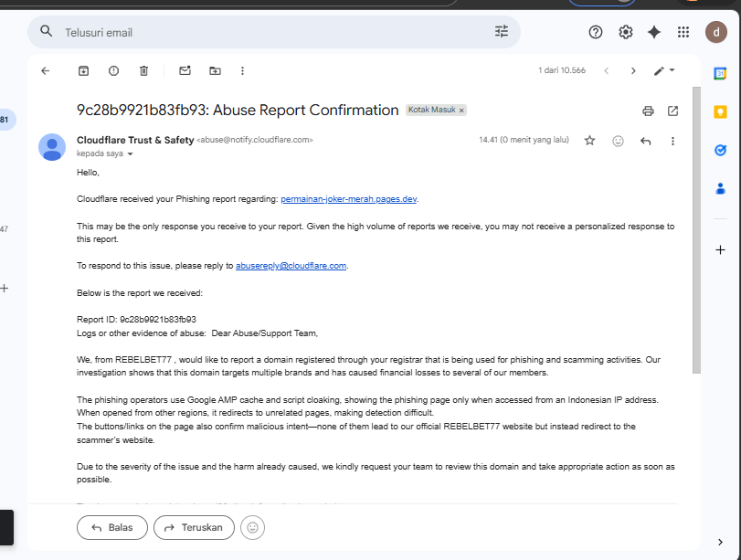
Task: Expand recipient details next to 'kepada saya'
Action: click(131, 154)
